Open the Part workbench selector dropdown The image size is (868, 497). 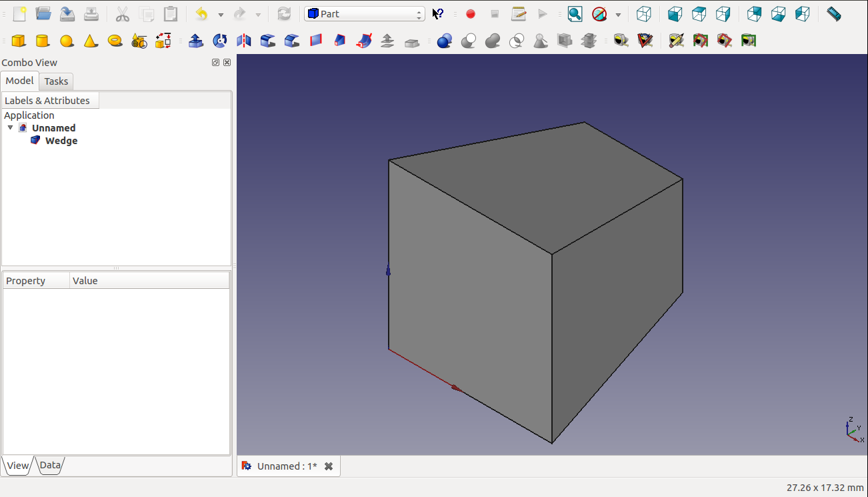click(x=365, y=14)
